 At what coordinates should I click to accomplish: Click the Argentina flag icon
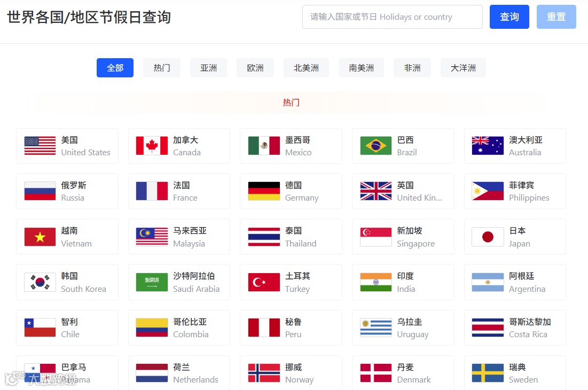click(488, 282)
